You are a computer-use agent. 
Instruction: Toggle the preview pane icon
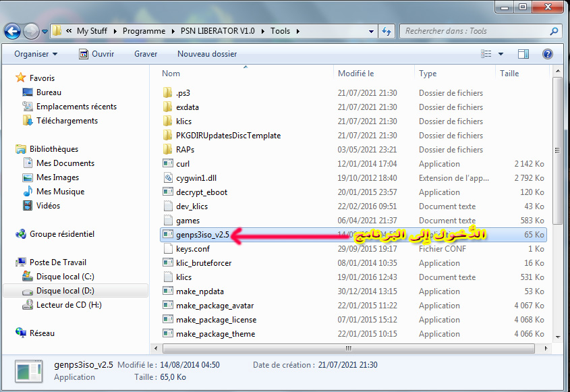(523, 54)
